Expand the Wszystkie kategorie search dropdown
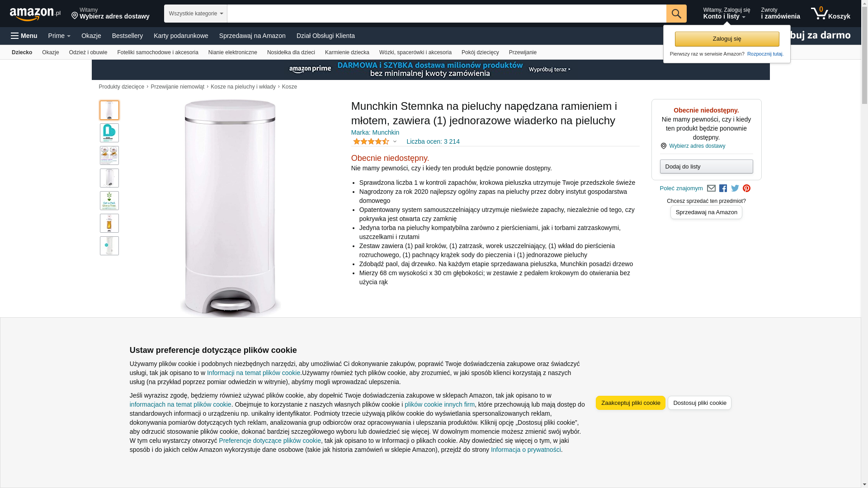Viewport: 868px width, 488px height. point(196,14)
